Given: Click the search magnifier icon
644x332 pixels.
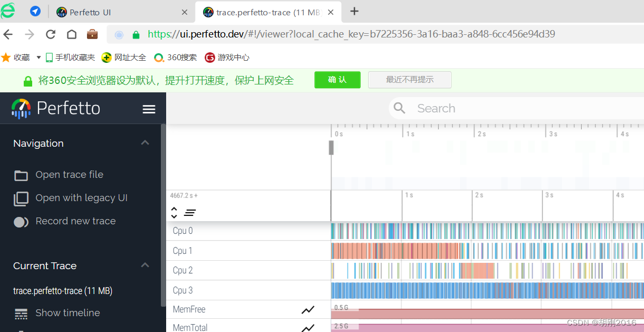Looking at the screenshot, I should 400,108.
